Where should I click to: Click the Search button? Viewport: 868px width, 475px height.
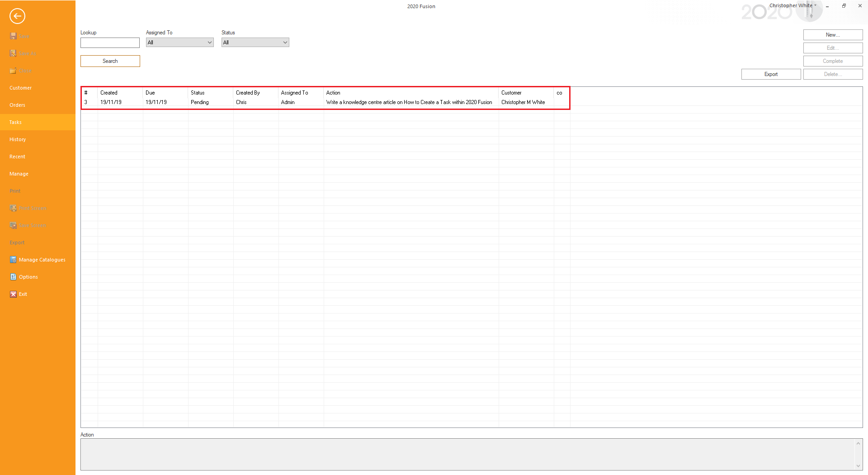[110, 61]
